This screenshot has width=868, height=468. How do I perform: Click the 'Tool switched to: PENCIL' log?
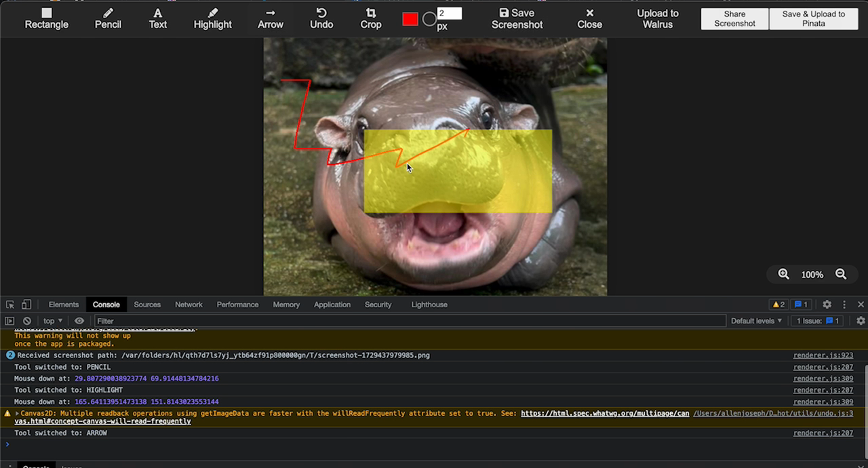click(62, 367)
